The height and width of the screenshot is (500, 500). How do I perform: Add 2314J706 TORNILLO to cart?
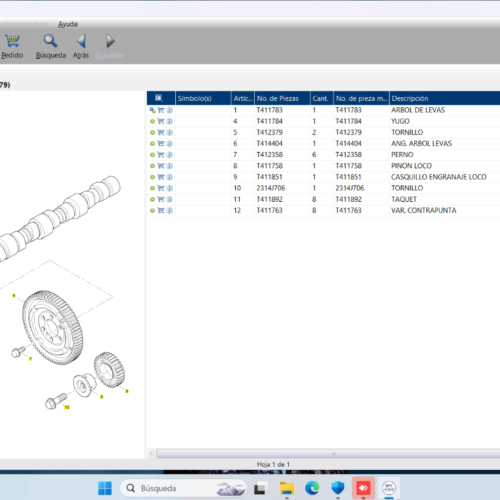(x=161, y=188)
